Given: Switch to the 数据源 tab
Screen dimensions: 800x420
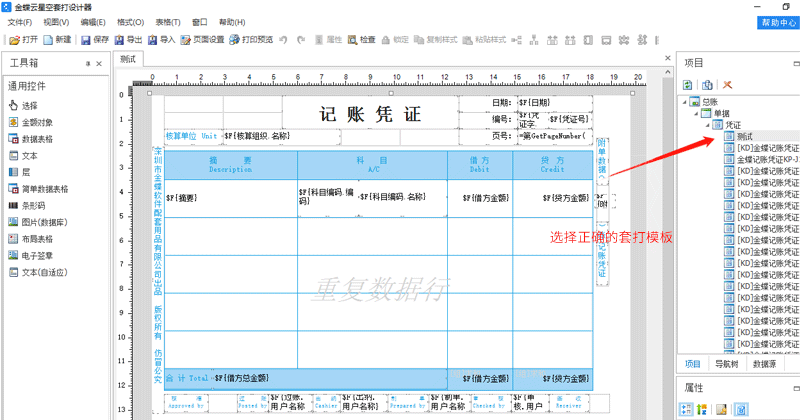Looking at the screenshot, I should [x=764, y=364].
